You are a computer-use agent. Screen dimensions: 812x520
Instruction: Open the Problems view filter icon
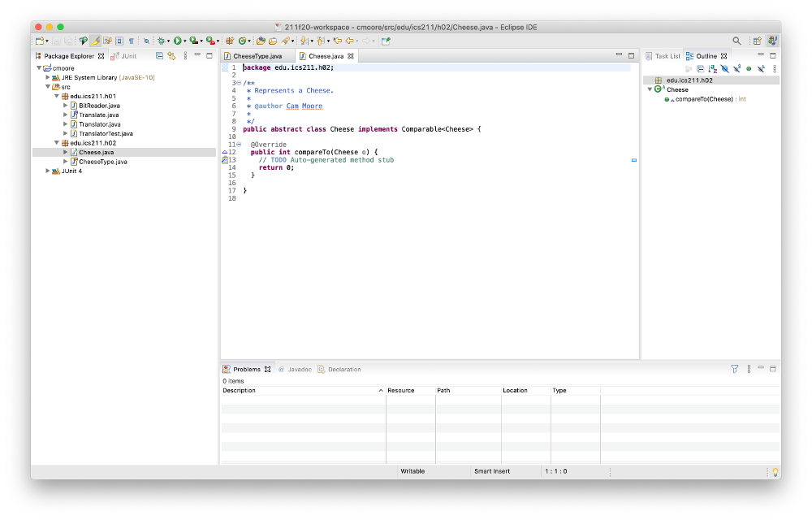click(735, 369)
